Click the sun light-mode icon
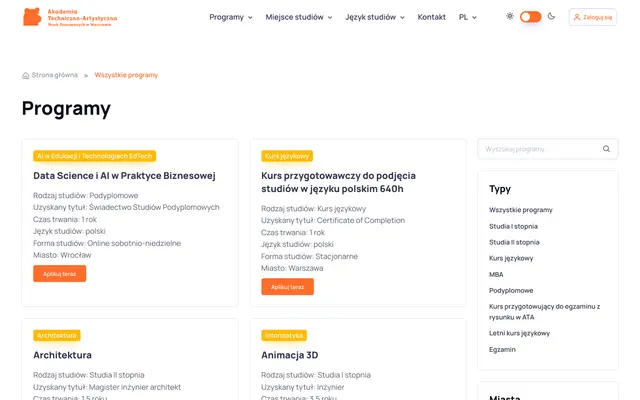This screenshot has height=400, width=640. [510, 16]
